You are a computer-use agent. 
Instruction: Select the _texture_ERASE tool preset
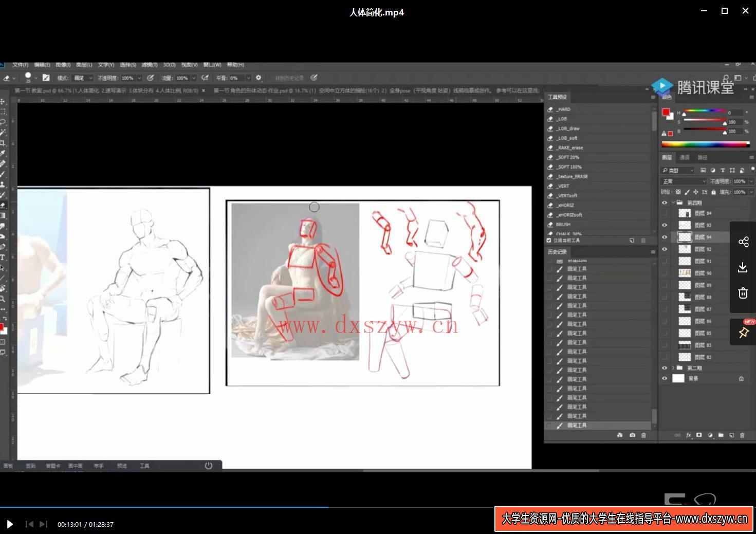[x=598, y=177]
